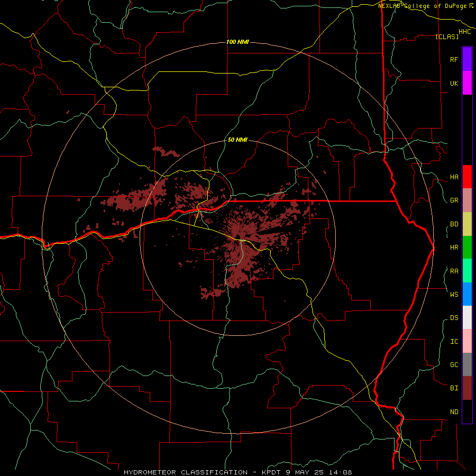Click the HHC product code label
The height and width of the screenshot is (476, 476).
(465, 32)
